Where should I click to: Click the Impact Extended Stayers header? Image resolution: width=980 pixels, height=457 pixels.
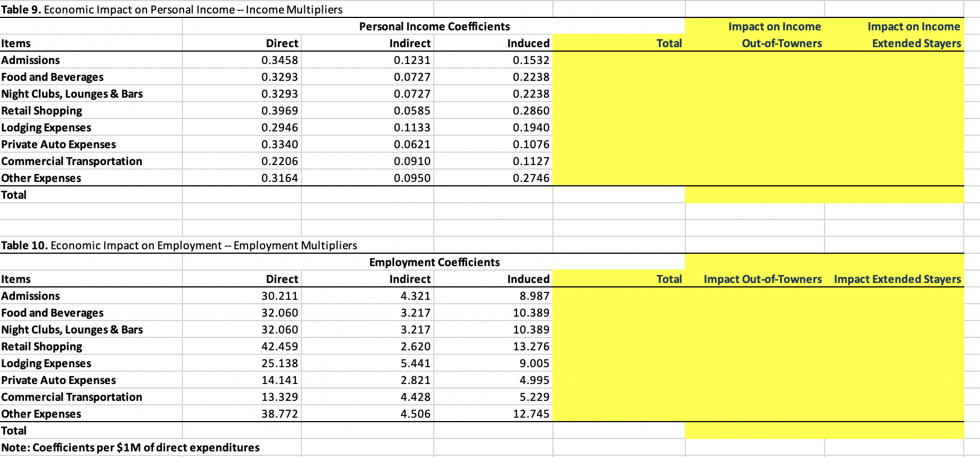click(897, 279)
